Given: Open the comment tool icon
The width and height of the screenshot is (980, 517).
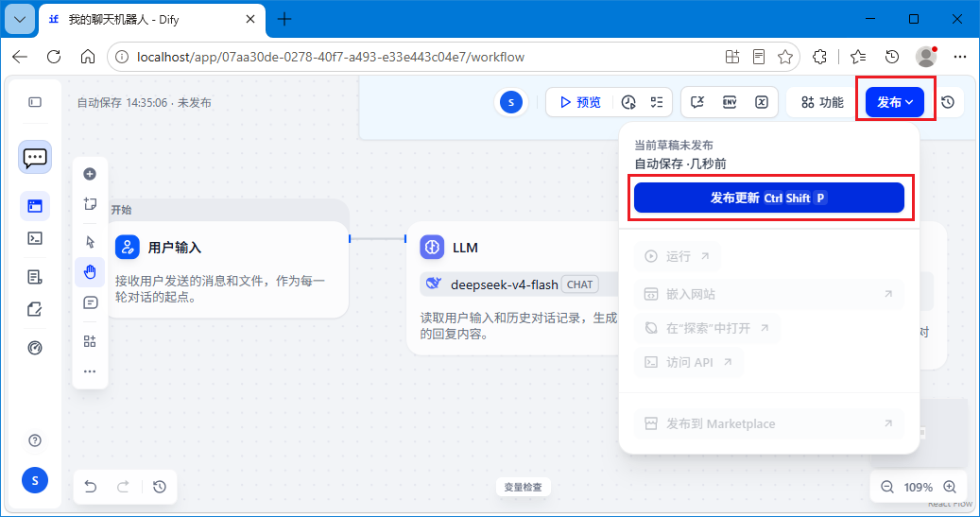Looking at the screenshot, I should (x=90, y=303).
